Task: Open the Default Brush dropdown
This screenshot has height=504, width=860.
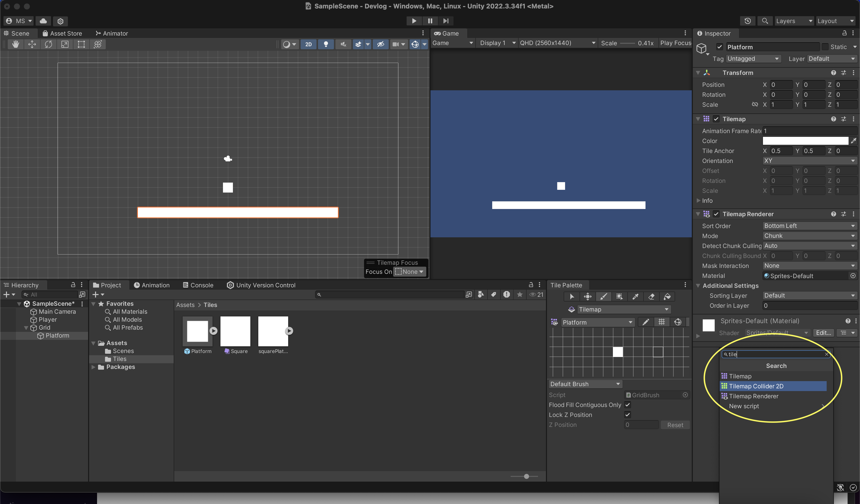Action: 585,384
